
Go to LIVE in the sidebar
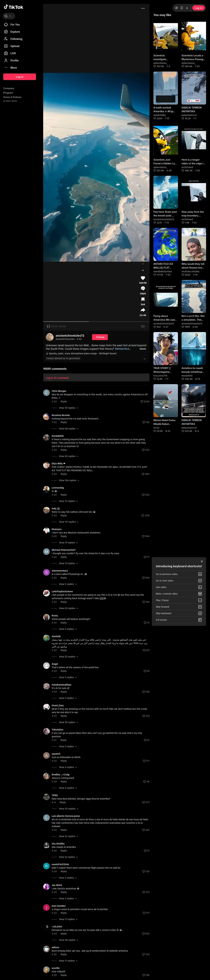click(x=13, y=53)
